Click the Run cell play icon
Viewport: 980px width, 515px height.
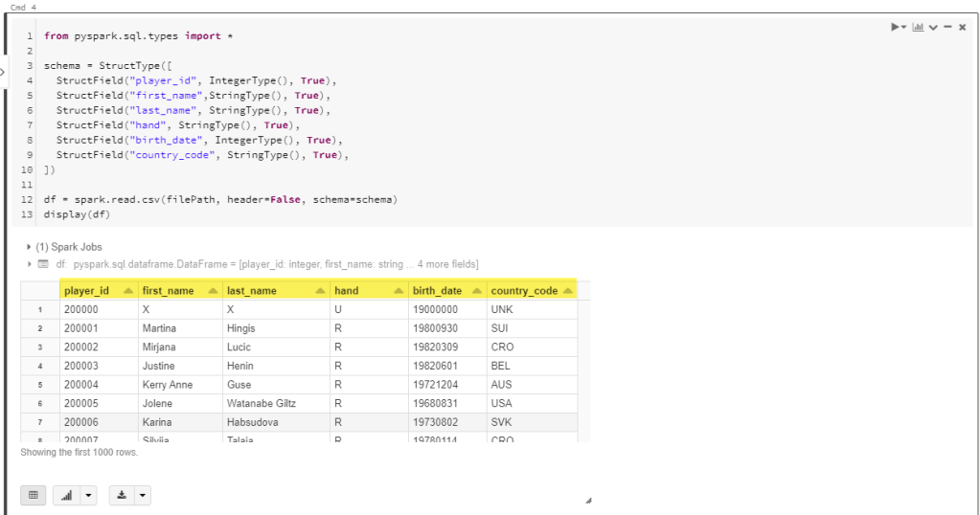(897, 28)
